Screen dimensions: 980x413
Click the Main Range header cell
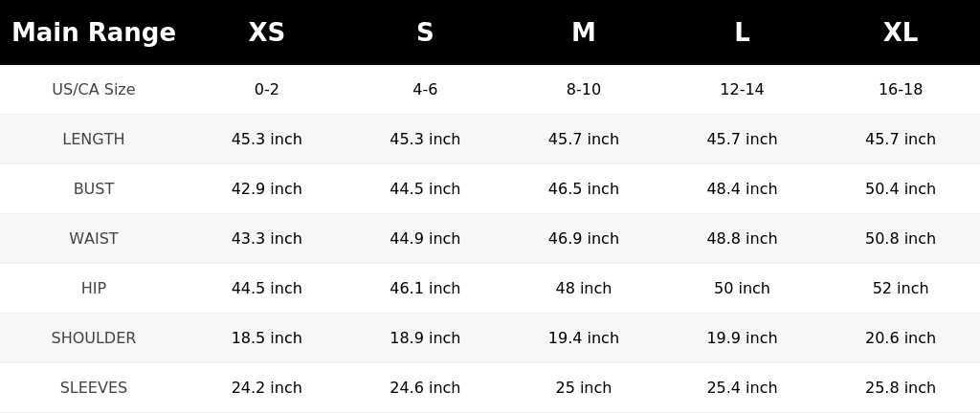pos(94,33)
